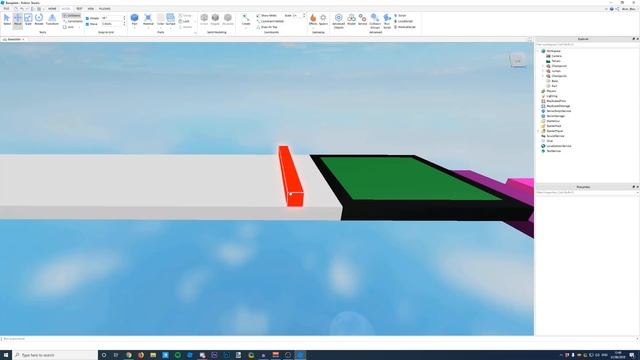Viewport: 640px width, 360px height.
Task: Toggle the Move snap checkbox
Action: pyautogui.click(x=87, y=24)
